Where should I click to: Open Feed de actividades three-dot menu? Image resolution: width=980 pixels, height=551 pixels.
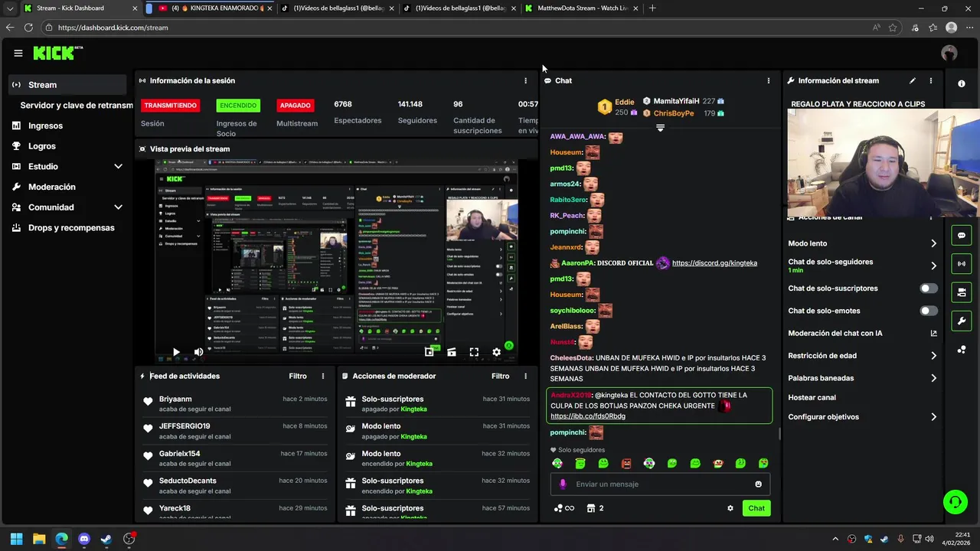(x=323, y=376)
